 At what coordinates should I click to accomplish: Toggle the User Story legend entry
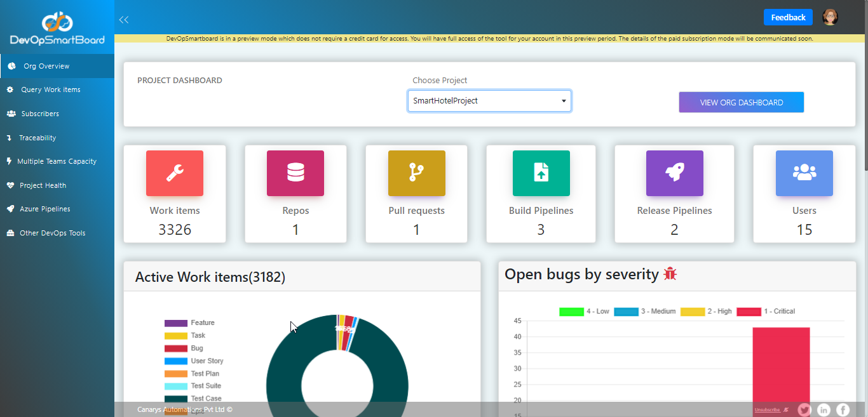tap(194, 361)
